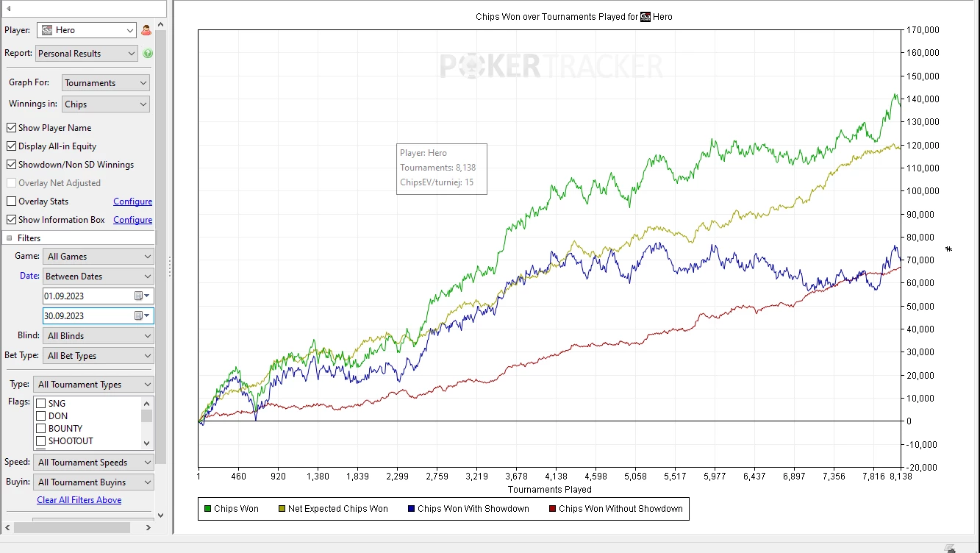Click the green help icon next to Report
The width and height of the screenshot is (980, 553).
coord(148,54)
